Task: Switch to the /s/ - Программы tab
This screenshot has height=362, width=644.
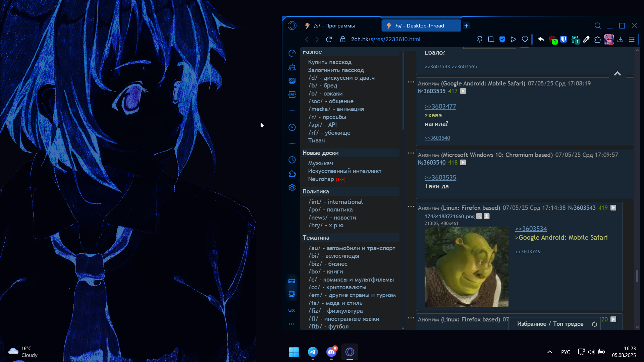Action: (x=334, y=26)
